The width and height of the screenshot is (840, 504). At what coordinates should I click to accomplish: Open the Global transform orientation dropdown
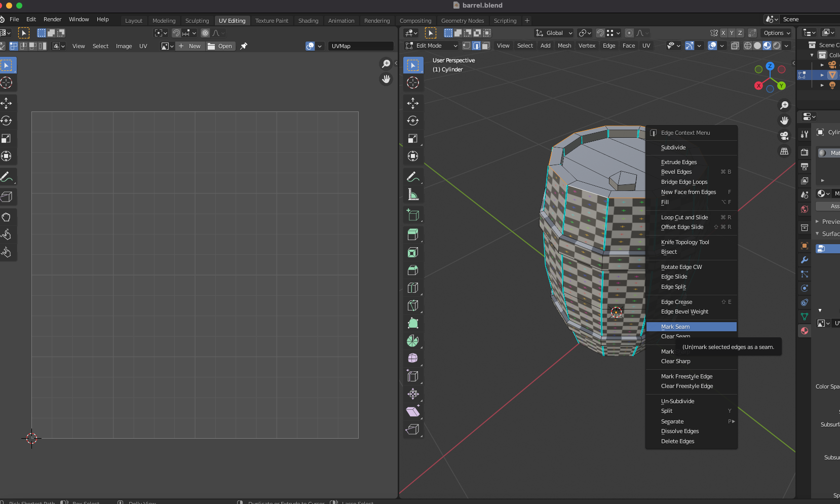pos(554,33)
